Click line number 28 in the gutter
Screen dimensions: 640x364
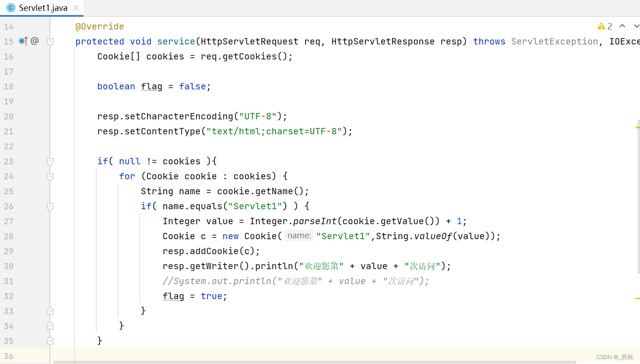pyautogui.click(x=9, y=236)
